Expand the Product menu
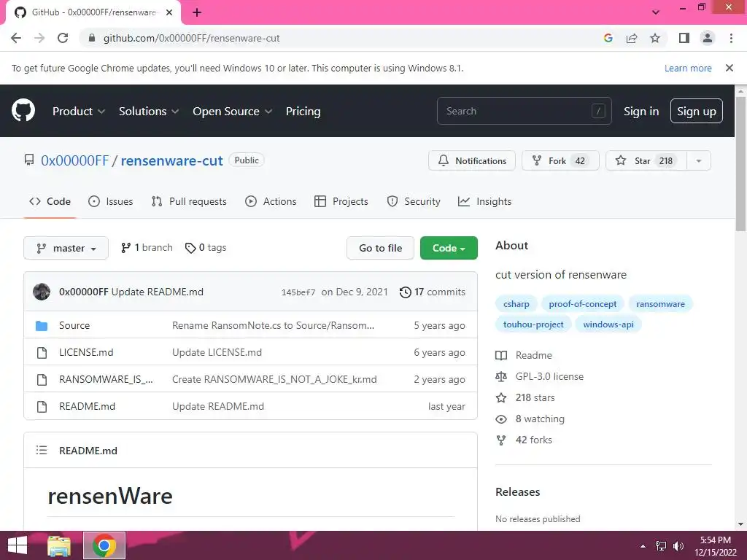Screen dimensions: 747x560 (x=79, y=112)
